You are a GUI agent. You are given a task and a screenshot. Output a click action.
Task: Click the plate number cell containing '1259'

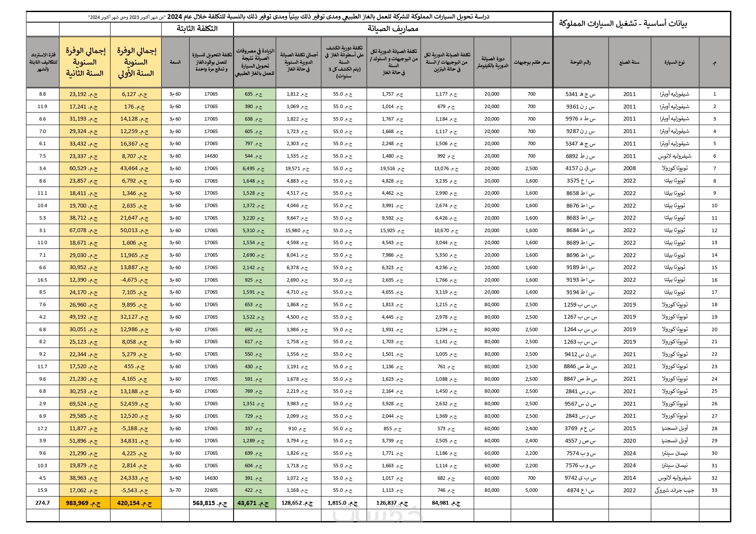point(580,304)
